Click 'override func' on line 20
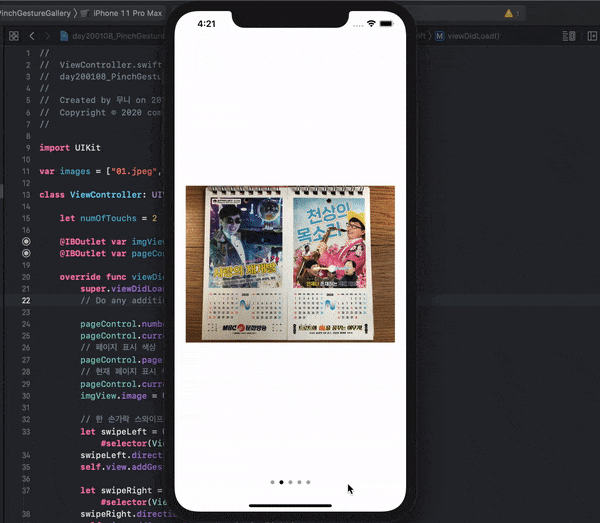Screen dimensions: 600x523 [x=93, y=277]
